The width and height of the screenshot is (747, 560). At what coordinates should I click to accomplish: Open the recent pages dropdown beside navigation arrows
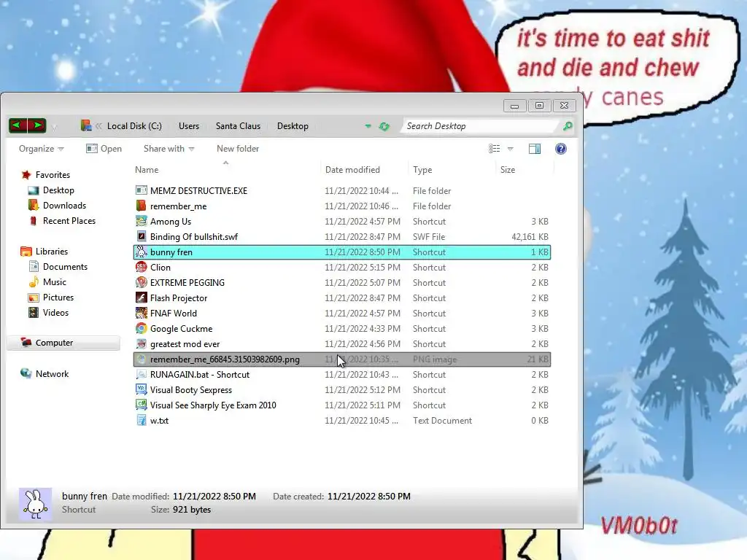point(54,127)
